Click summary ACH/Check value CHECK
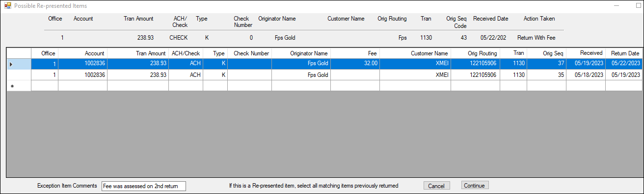The height and width of the screenshot is (194, 644). click(x=179, y=37)
